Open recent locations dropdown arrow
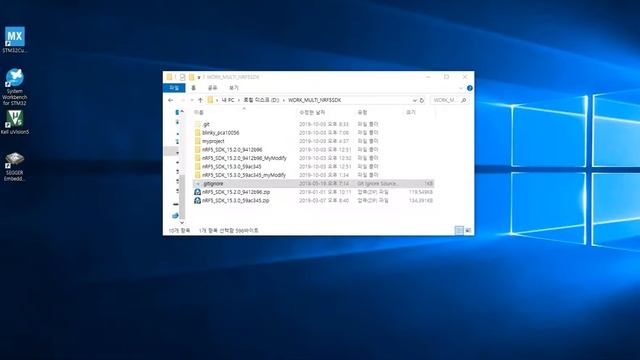 coord(192,100)
